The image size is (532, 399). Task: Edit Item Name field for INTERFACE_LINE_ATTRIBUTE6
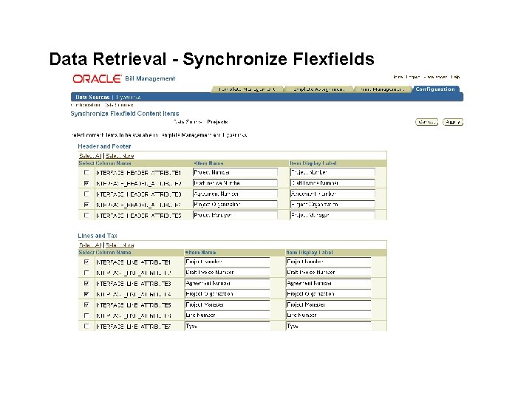coord(228,315)
